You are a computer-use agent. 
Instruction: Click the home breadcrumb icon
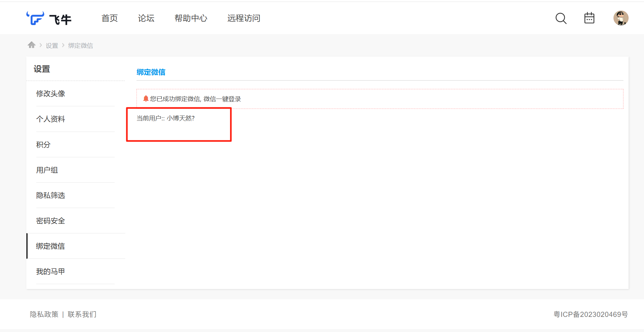(x=31, y=45)
